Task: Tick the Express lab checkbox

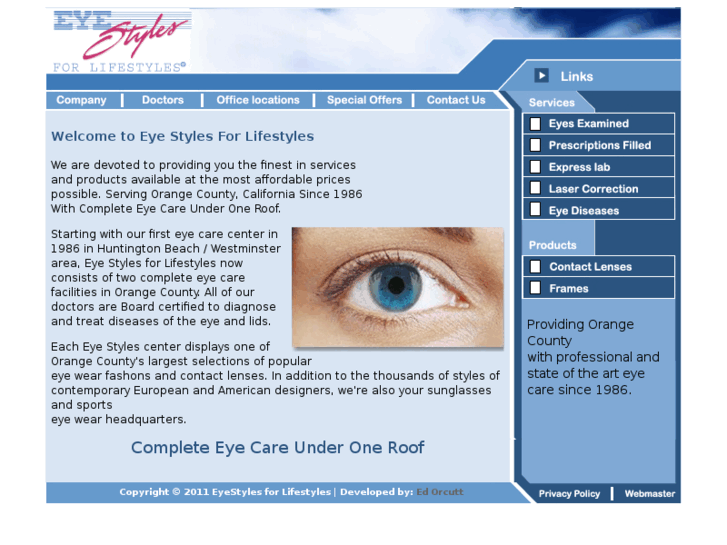Action: click(x=536, y=167)
